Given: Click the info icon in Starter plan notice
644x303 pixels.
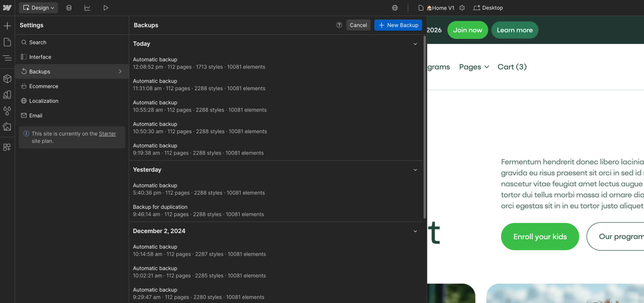Looking at the screenshot, I should [x=26, y=134].
